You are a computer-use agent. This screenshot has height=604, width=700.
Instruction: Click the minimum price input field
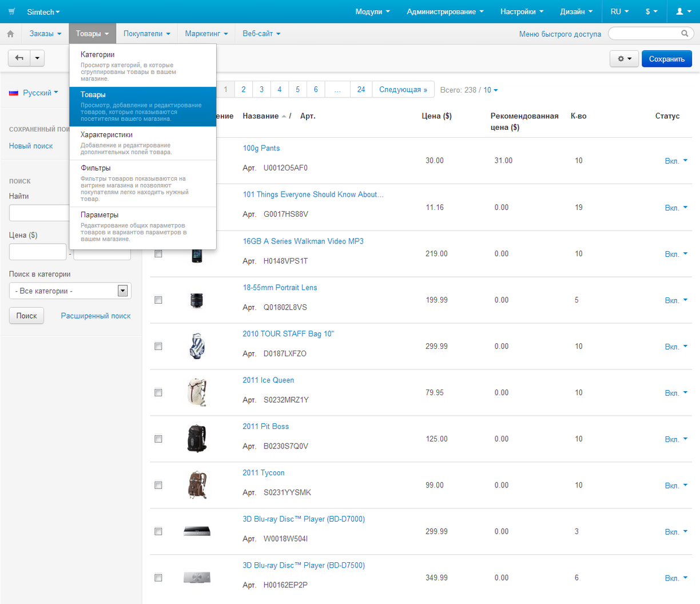pyautogui.click(x=38, y=252)
